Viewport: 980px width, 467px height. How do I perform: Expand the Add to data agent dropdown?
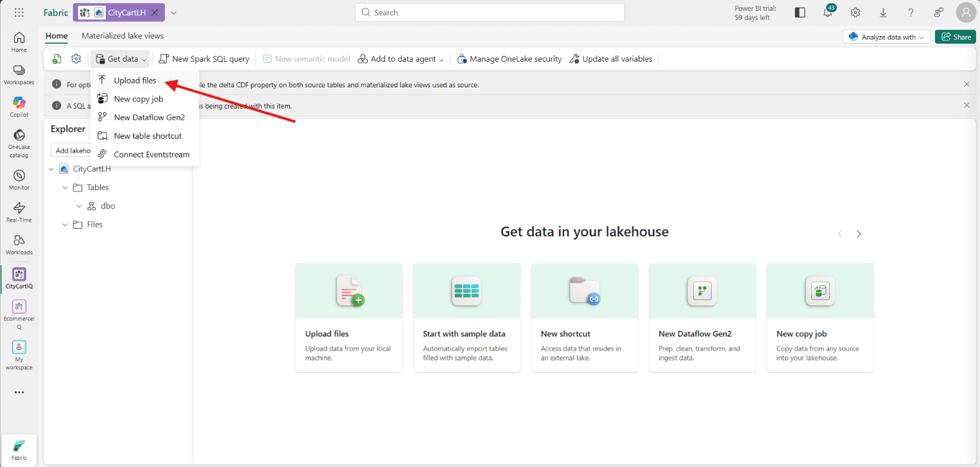click(401, 59)
